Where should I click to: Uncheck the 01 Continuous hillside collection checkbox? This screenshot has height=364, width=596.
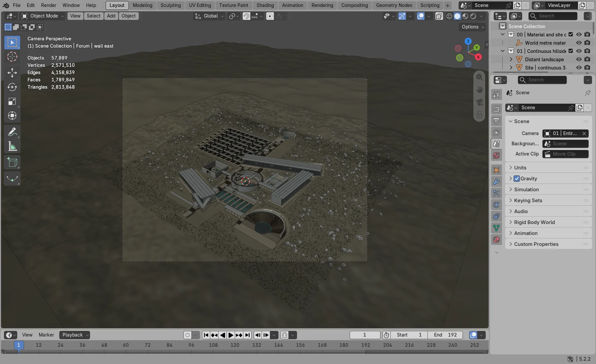pos(571,51)
